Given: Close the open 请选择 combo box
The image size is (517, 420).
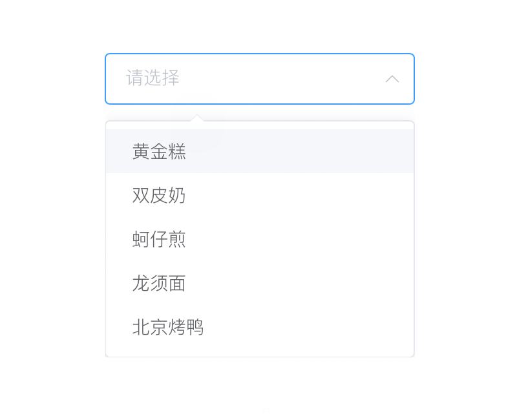Looking at the screenshot, I should pos(392,79).
